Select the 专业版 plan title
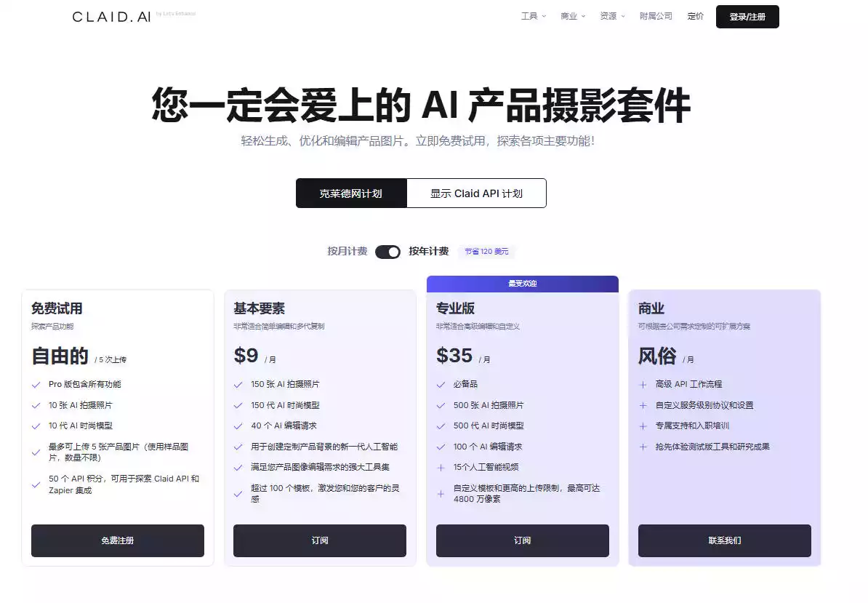868x603 pixels. (456, 308)
